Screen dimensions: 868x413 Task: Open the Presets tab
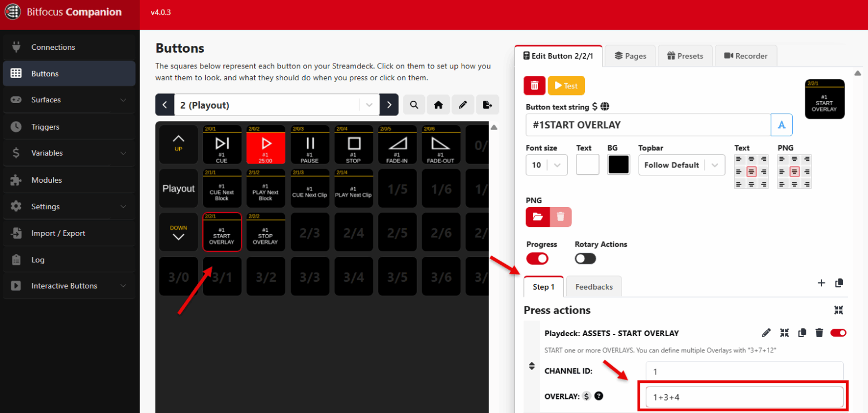pos(685,55)
